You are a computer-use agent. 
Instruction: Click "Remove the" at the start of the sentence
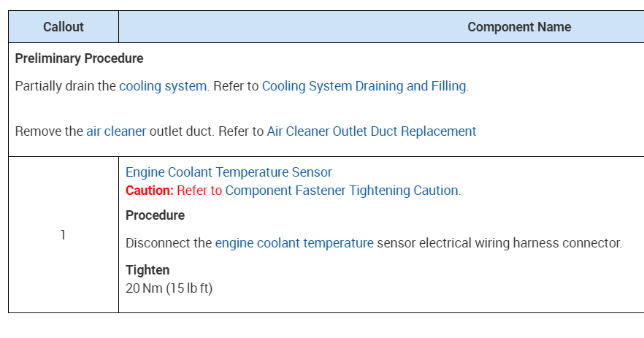[x=49, y=131]
